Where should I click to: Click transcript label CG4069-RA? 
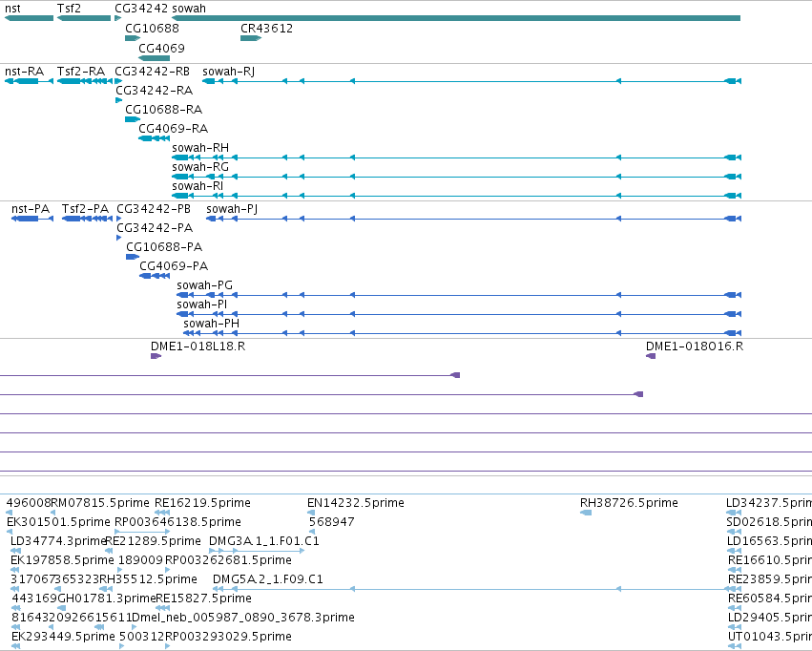tap(173, 128)
